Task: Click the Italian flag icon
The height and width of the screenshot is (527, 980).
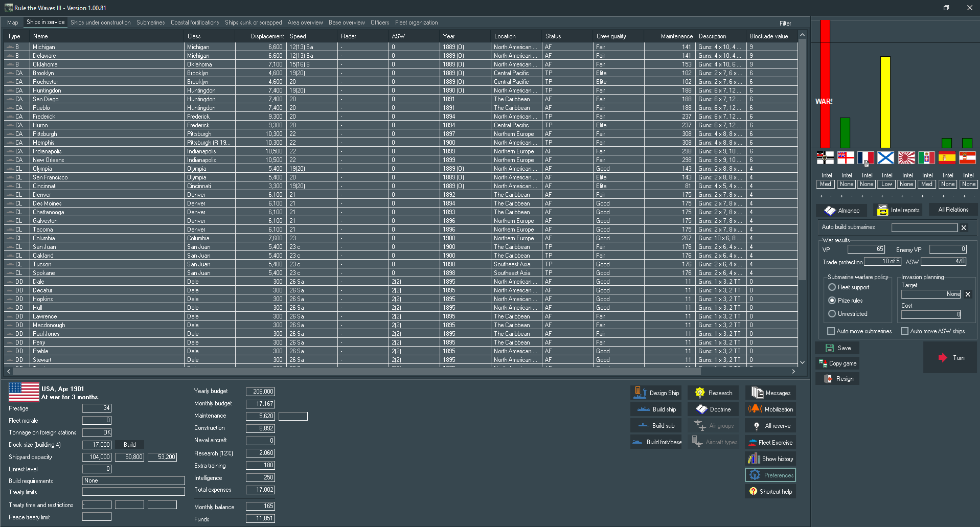Action: [926, 158]
